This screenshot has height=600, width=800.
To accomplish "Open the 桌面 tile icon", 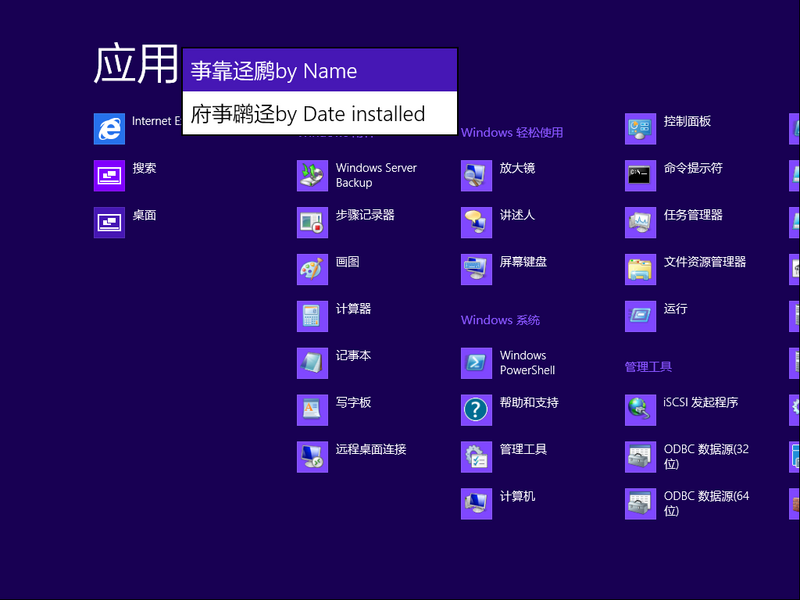I will (x=109, y=222).
